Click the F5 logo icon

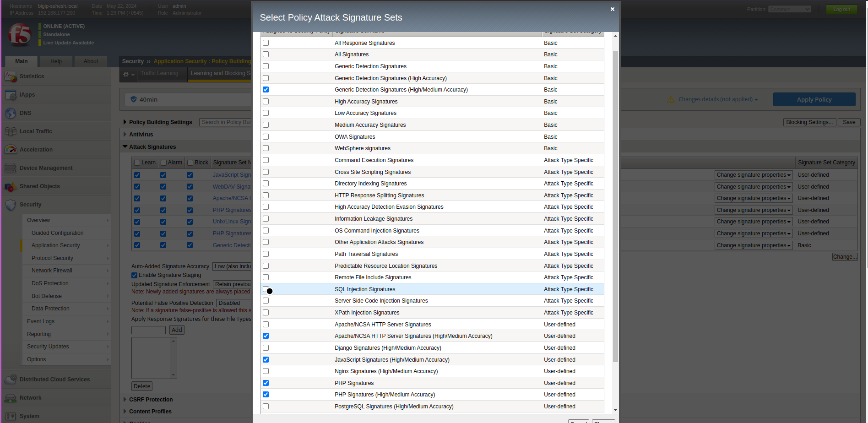(20, 34)
